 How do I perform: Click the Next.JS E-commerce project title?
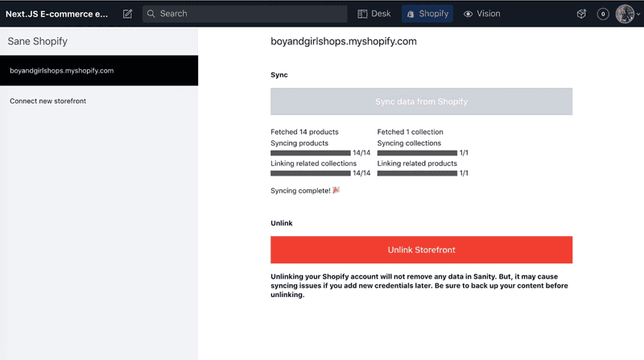56,14
